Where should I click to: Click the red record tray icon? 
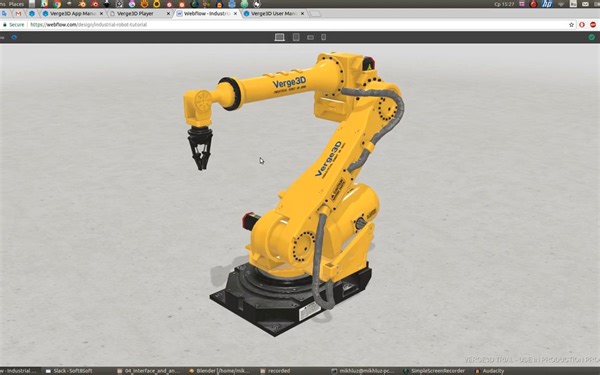(x=533, y=4)
